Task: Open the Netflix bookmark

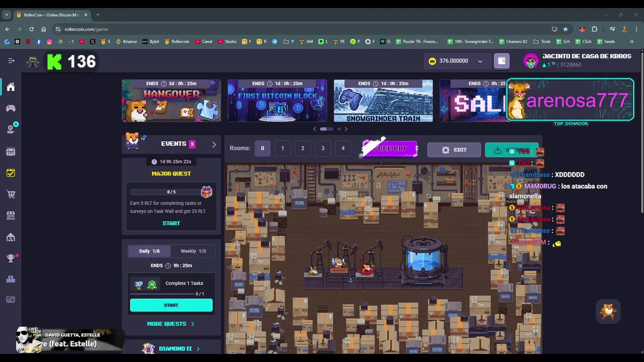Action: click(x=28, y=41)
